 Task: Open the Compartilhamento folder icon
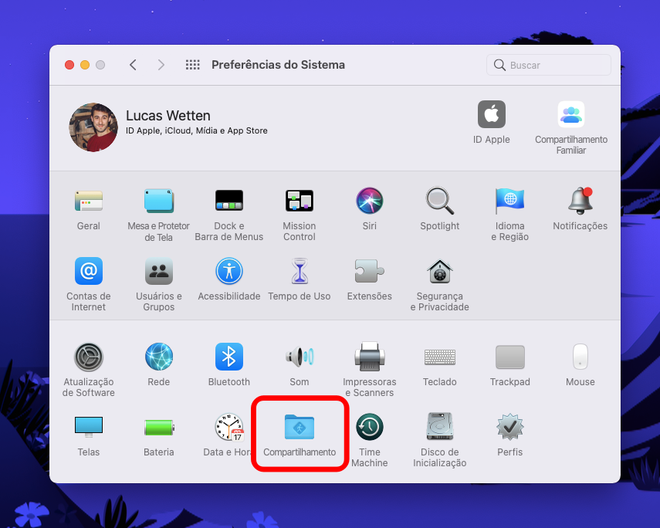[x=299, y=427]
